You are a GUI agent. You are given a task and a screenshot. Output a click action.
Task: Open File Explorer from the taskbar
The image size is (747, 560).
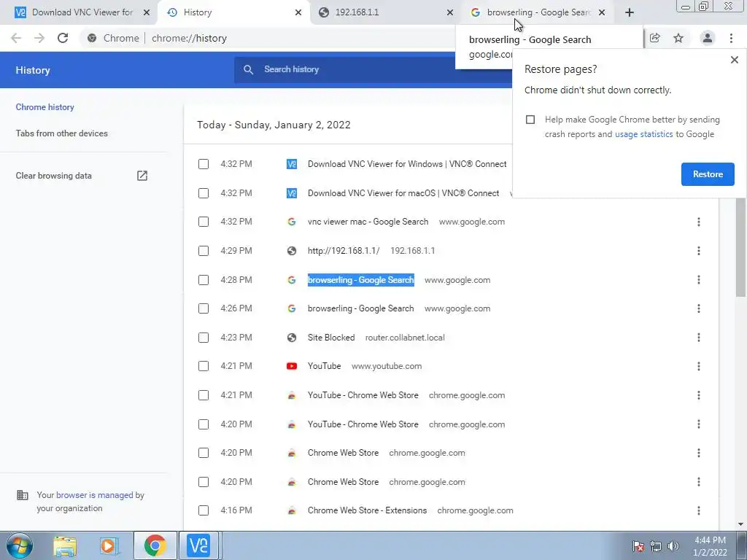(65, 545)
